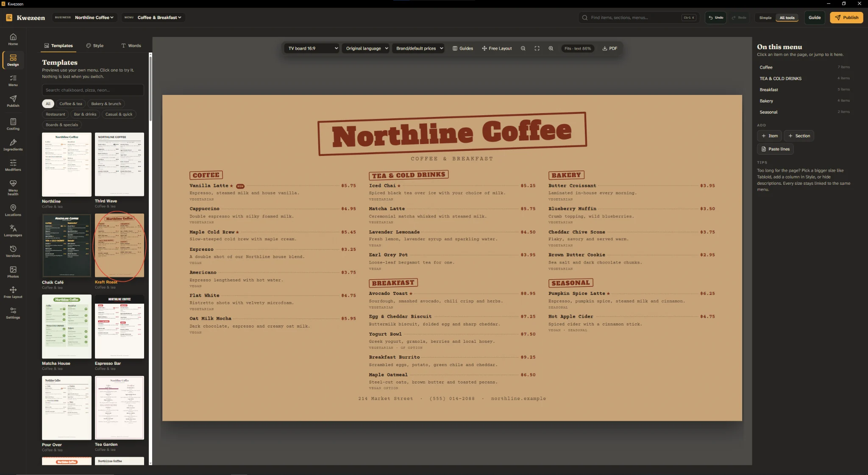
Task: Click the zoom in magnifier icon
Action: point(551,48)
